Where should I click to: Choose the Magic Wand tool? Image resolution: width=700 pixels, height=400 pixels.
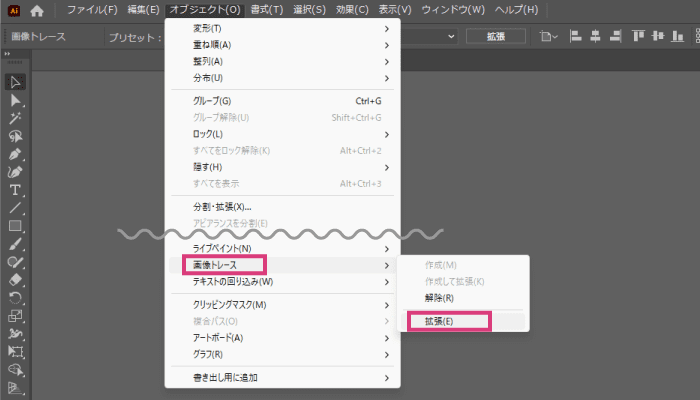(x=16, y=119)
